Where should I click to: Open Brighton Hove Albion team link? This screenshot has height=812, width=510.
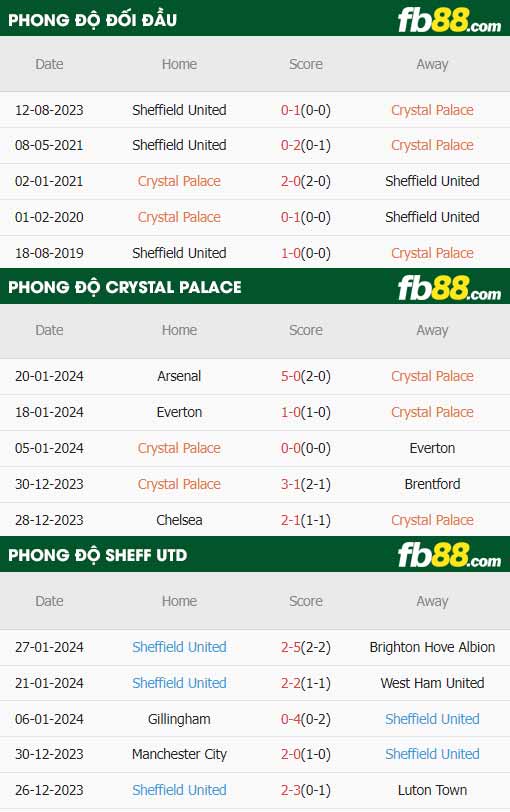pos(432,647)
